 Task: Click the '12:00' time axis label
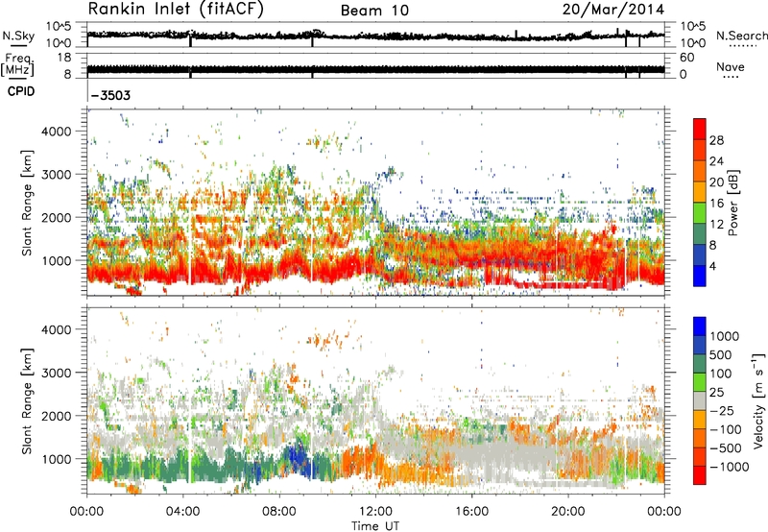(x=375, y=512)
